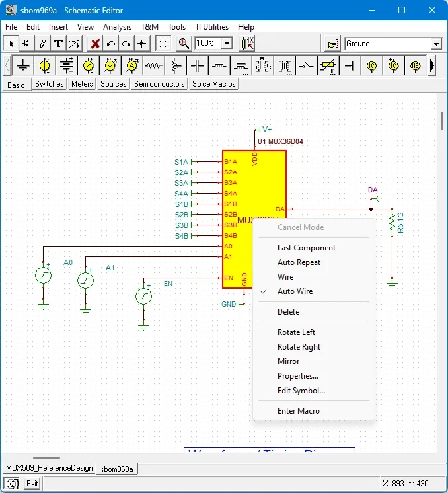
Task: Open the zoom percentage dropdown
Action: (x=227, y=43)
